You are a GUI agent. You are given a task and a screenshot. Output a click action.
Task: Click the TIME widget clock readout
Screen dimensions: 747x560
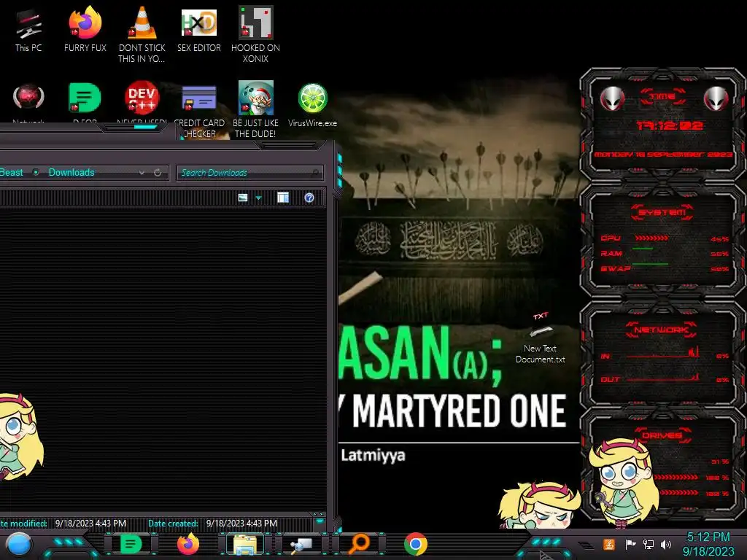pyautogui.click(x=670, y=125)
